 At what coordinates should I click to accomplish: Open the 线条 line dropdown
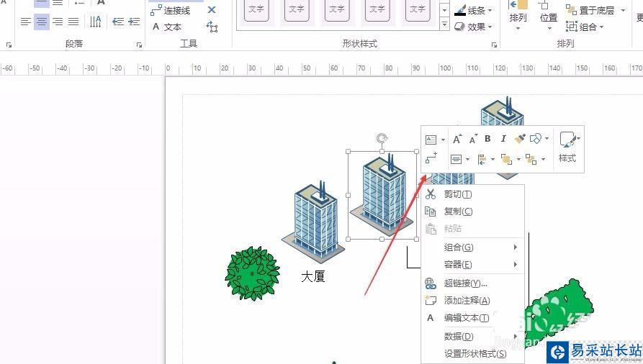coord(473,11)
